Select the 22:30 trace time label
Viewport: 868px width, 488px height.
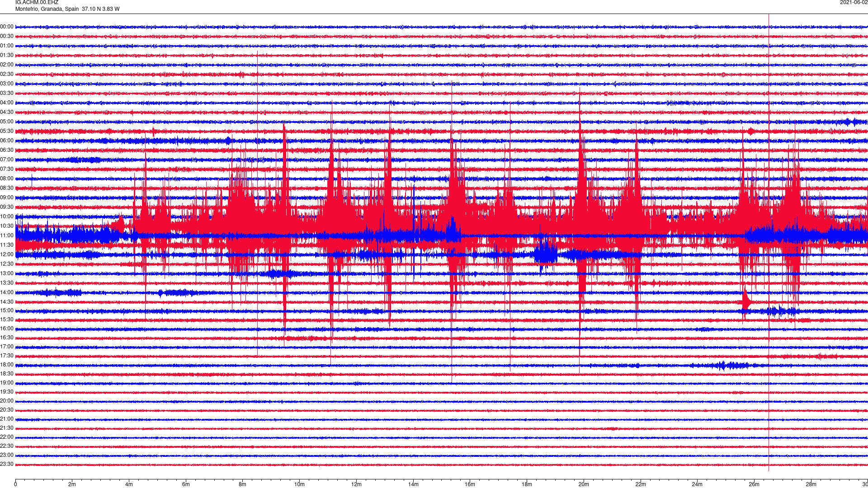[x=7, y=446]
